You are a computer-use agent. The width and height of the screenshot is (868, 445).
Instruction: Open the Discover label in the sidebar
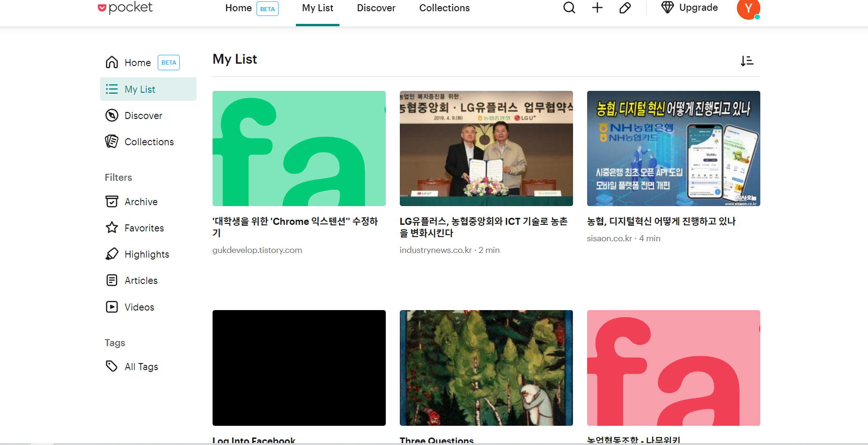tap(143, 116)
